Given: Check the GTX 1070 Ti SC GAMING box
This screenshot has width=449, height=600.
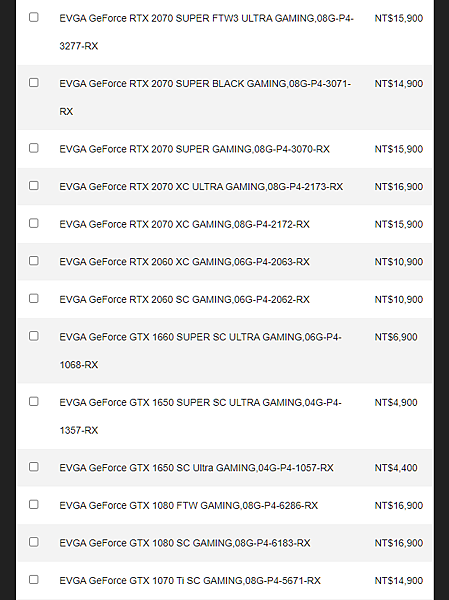Looking at the screenshot, I should click(34, 580).
